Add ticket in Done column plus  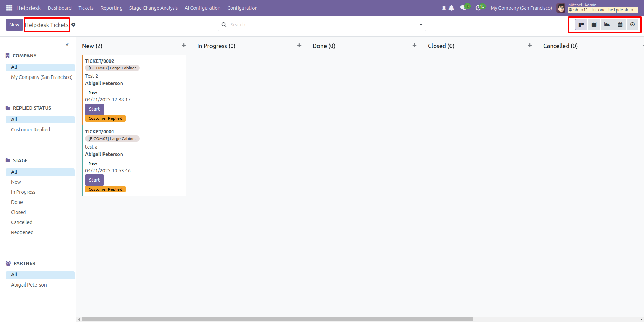click(414, 46)
